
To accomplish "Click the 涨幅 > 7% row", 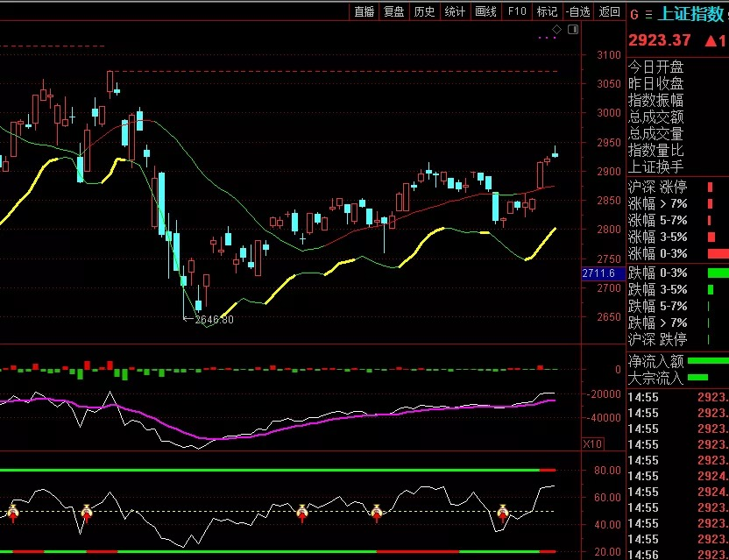I will click(x=678, y=203).
